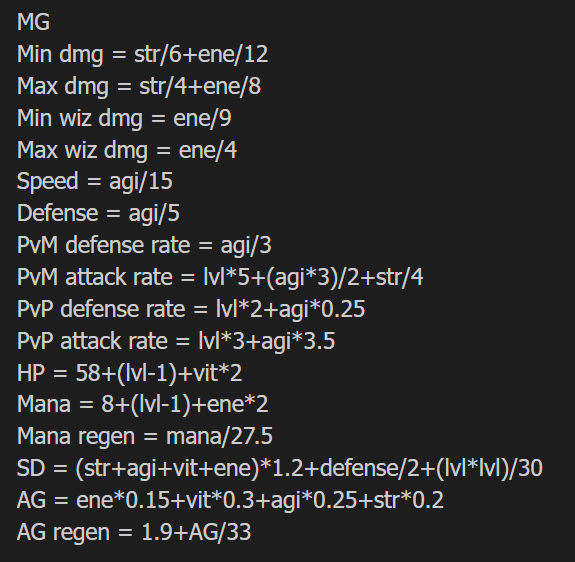Click the PvM defense rate line

(x=144, y=245)
